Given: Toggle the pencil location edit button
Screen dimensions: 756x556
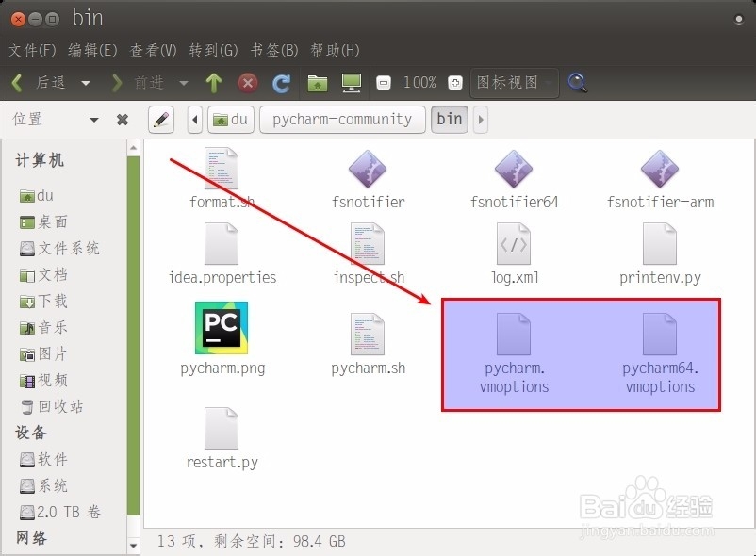Looking at the screenshot, I should tap(161, 120).
